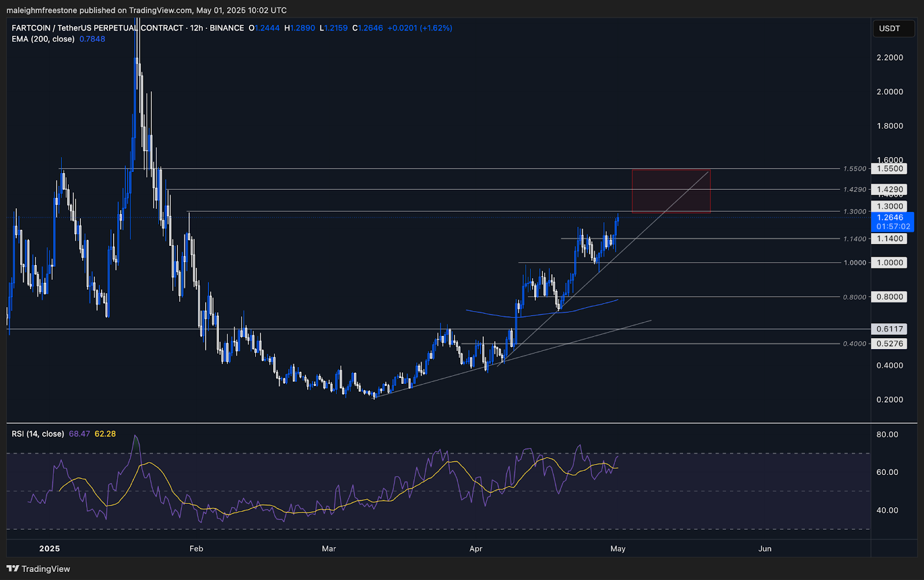Viewport: 924px width, 580px height.
Task: Click the Mar label on the time axis
Action: click(x=329, y=548)
